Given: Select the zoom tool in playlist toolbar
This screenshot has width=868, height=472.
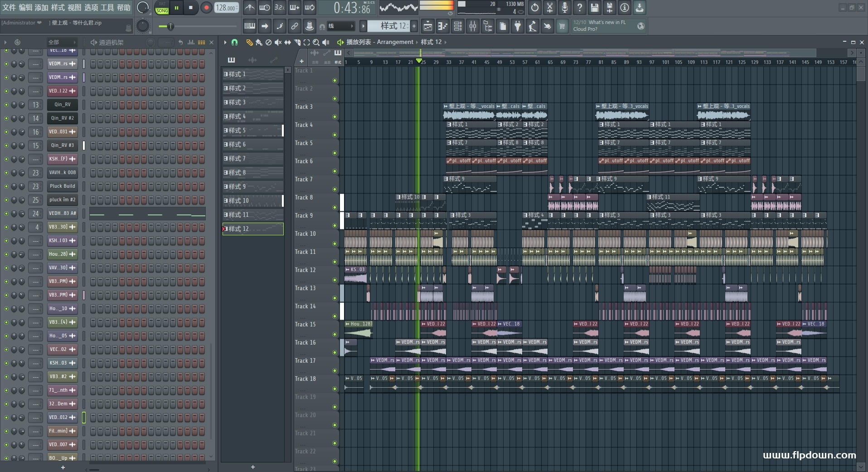Looking at the screenshot, I should coord(316,42).
